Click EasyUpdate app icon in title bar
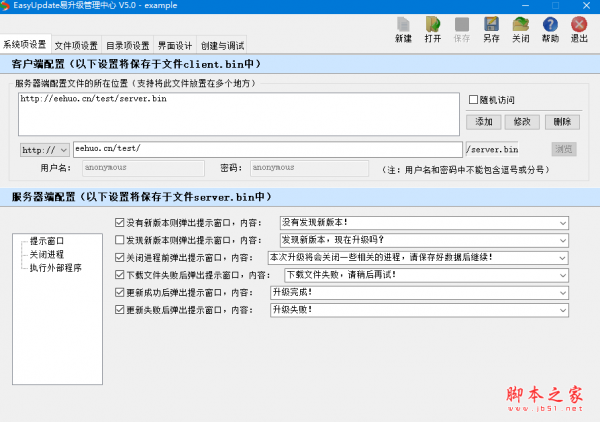This screenshot has height=422, width=600. 5,6
